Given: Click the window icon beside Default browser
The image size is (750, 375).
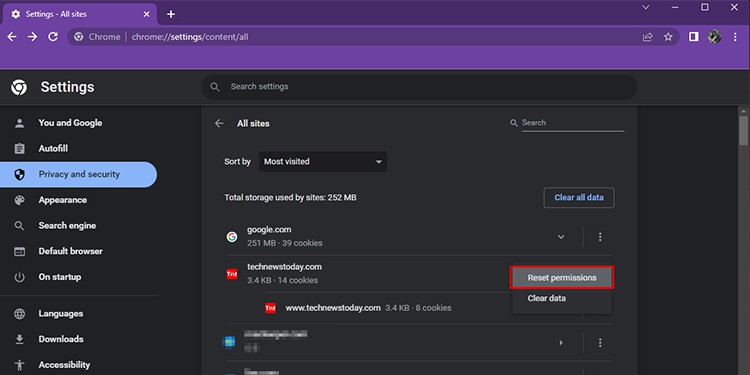Looking at the screenshot, I should click(20, 252).
